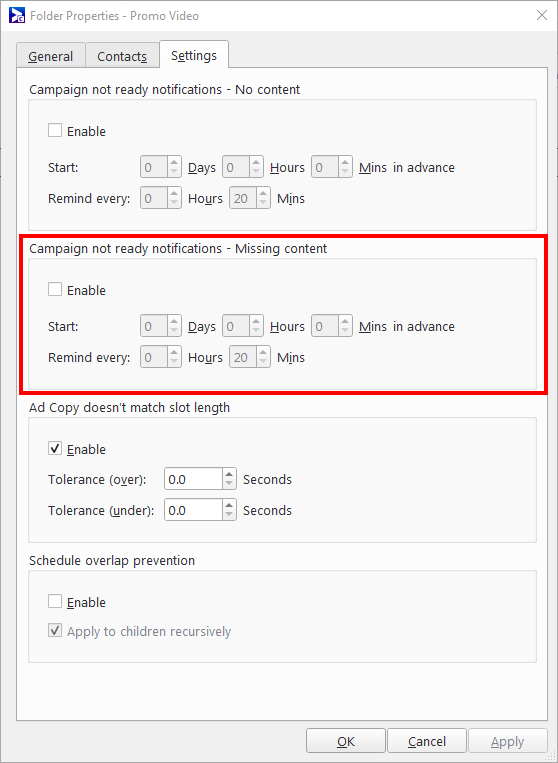Click the Tolerance (under) value field
The width and height of the screenshot is (558, 763).
point(194,510)
